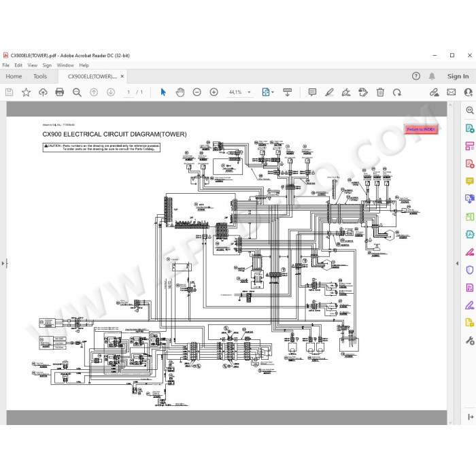Image resolution: width=476 pixels, height=476 pixels.
Task: Open the Edit menu
Action: click(x=18, y=65)
